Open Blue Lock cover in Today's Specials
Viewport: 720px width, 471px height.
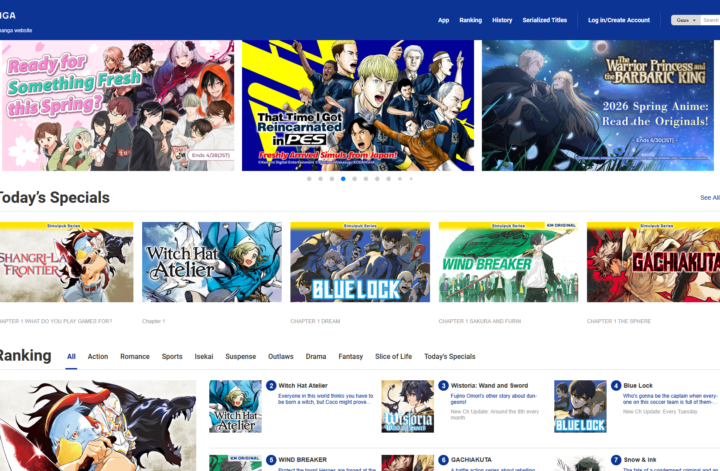click(x=360, y=262)
